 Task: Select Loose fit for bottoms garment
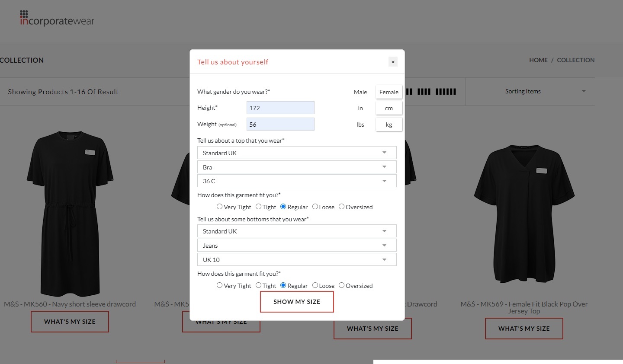point(315,285)
